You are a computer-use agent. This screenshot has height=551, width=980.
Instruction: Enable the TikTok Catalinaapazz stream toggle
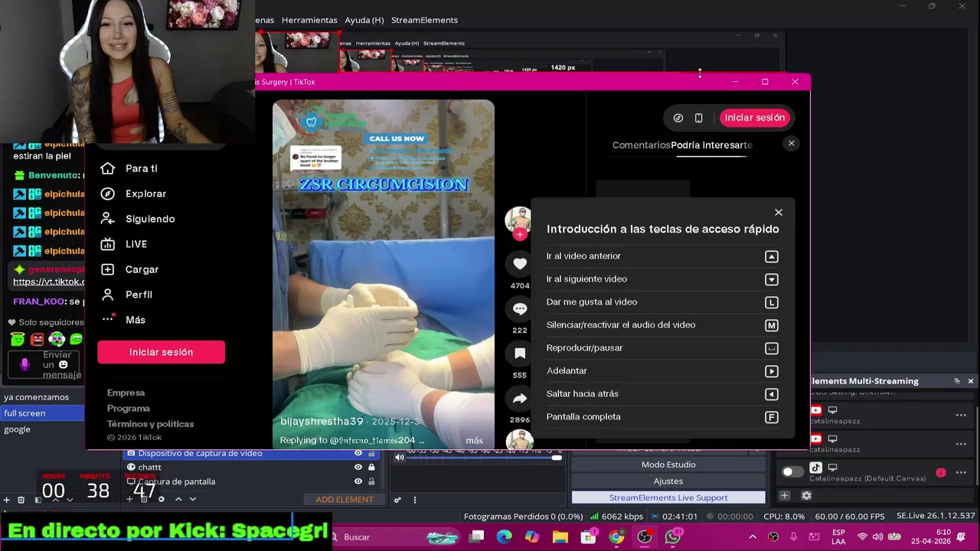793,472
